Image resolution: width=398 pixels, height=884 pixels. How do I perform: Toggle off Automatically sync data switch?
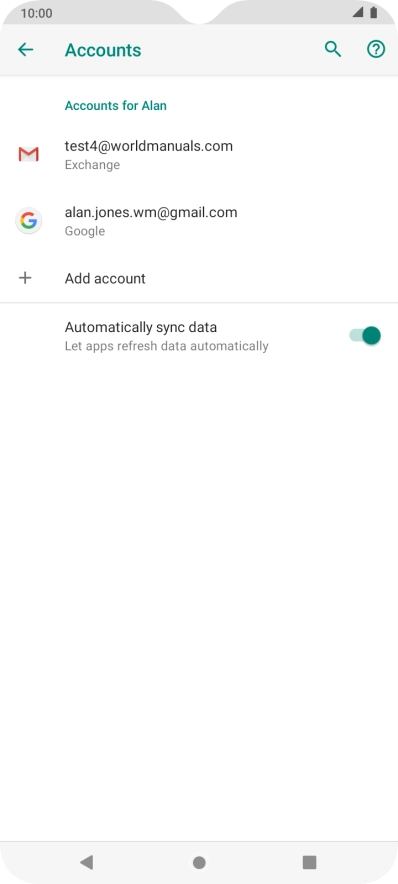click(365, 335)
